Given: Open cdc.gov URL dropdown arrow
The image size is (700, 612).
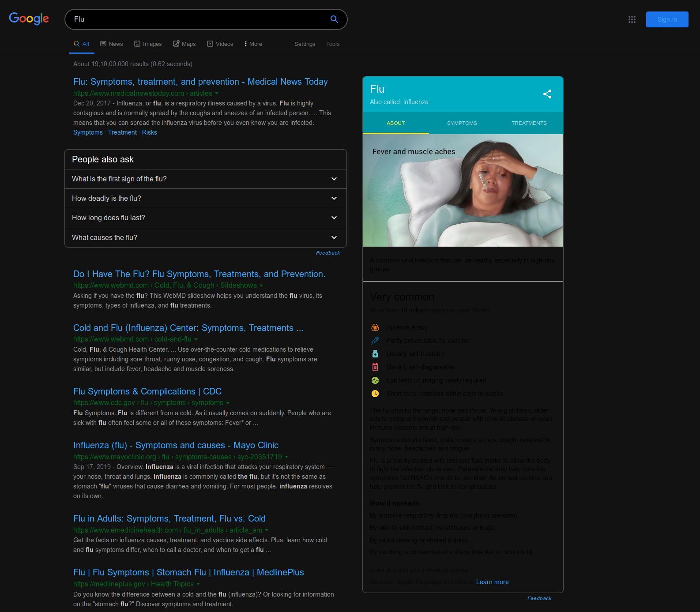Looking at the screenshot, I should (x=228, y=403).
